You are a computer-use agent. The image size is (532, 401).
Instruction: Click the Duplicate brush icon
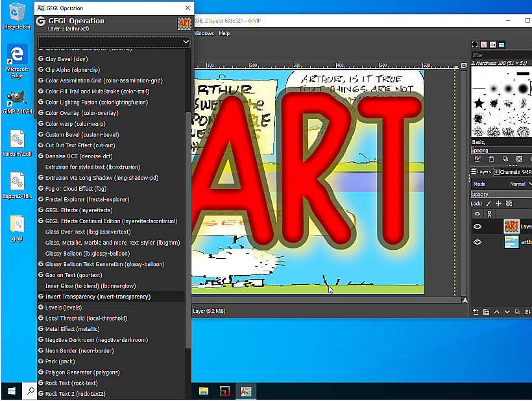(x=505, y=159)
